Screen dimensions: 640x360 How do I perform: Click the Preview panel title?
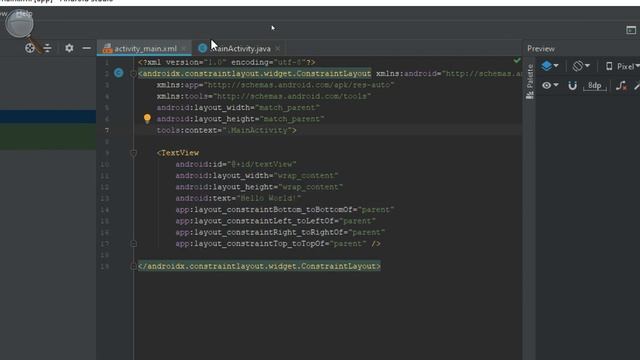pyautogui.click(x=541, y=49)
